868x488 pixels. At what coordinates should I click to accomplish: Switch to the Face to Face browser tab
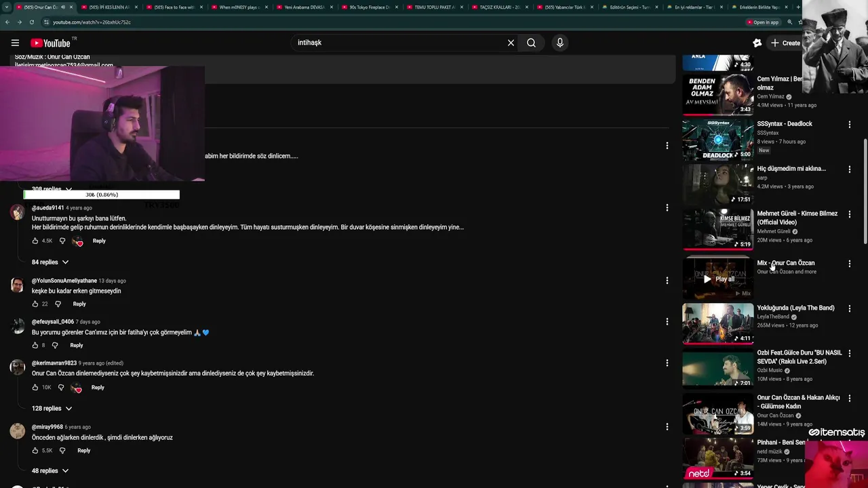tap(174, 7)
